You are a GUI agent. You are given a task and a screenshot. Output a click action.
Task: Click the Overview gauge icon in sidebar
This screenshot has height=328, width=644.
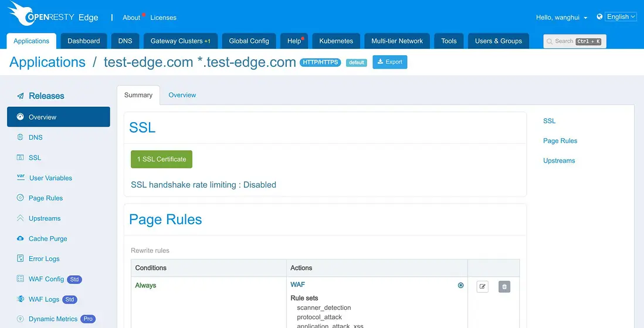[20, 117]
